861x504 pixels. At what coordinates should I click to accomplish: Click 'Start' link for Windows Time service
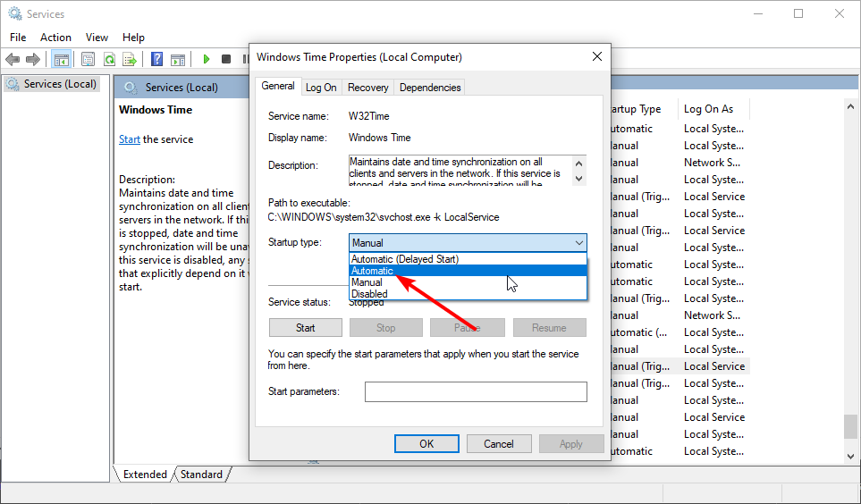130,139
